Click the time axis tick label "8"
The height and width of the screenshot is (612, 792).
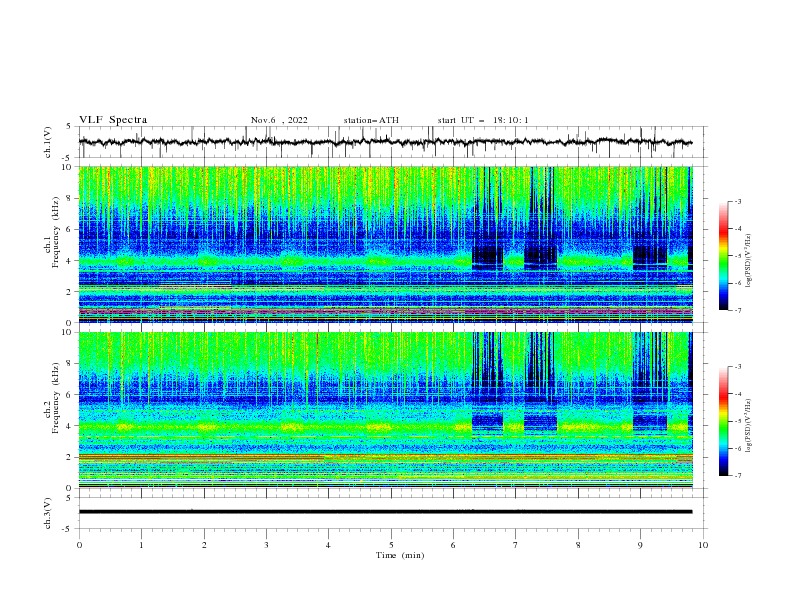(x=578, y=545)
